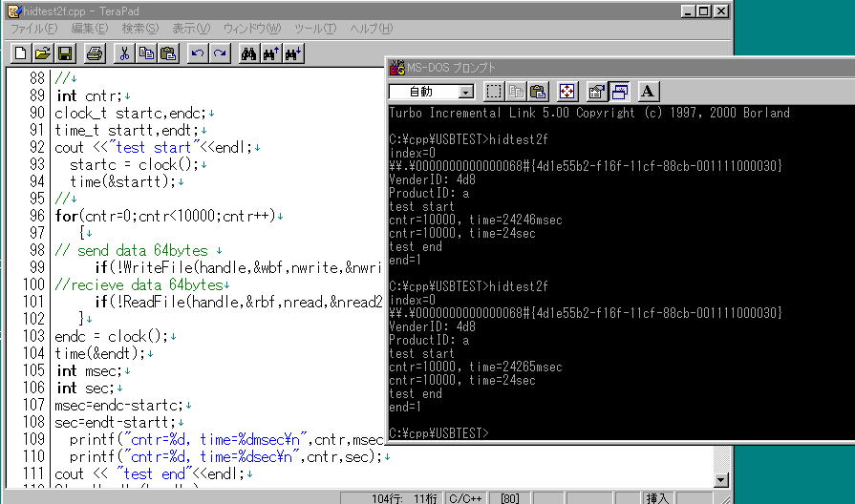855x504 pixels.
Task: Open the 検索(S) menu
Action: coord(140,29)
